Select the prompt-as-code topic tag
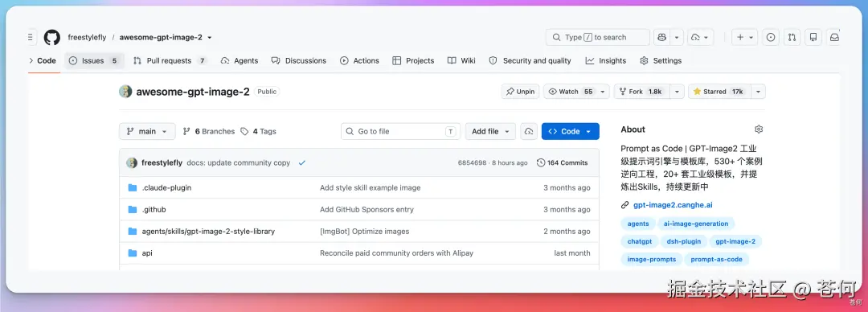868x312 pixels. coord(716,260)
